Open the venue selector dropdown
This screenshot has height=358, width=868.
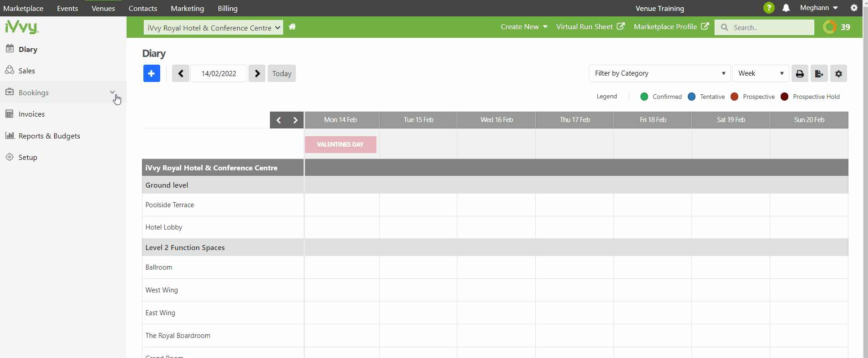tap(213, 27)
